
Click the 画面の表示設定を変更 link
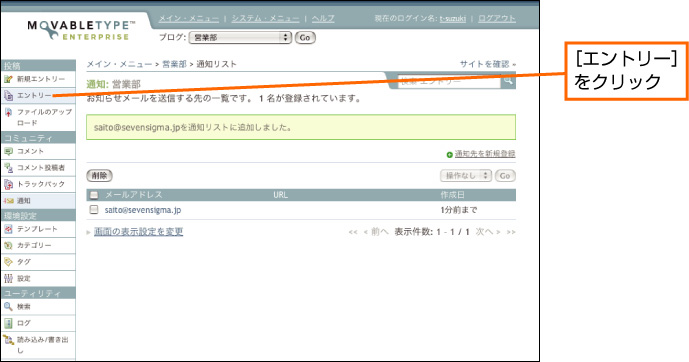coord(138,232)
